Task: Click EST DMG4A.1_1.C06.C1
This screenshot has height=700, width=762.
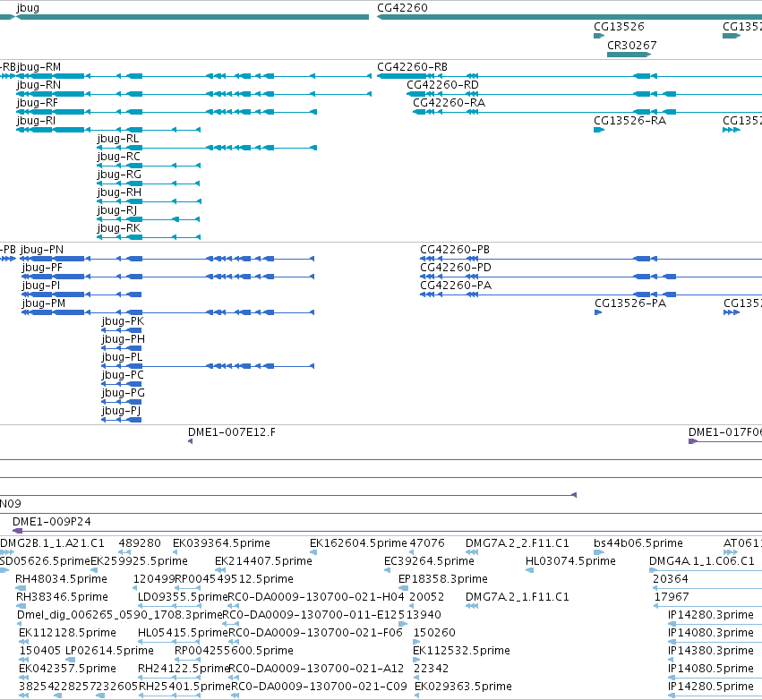Action: point(702,561)
